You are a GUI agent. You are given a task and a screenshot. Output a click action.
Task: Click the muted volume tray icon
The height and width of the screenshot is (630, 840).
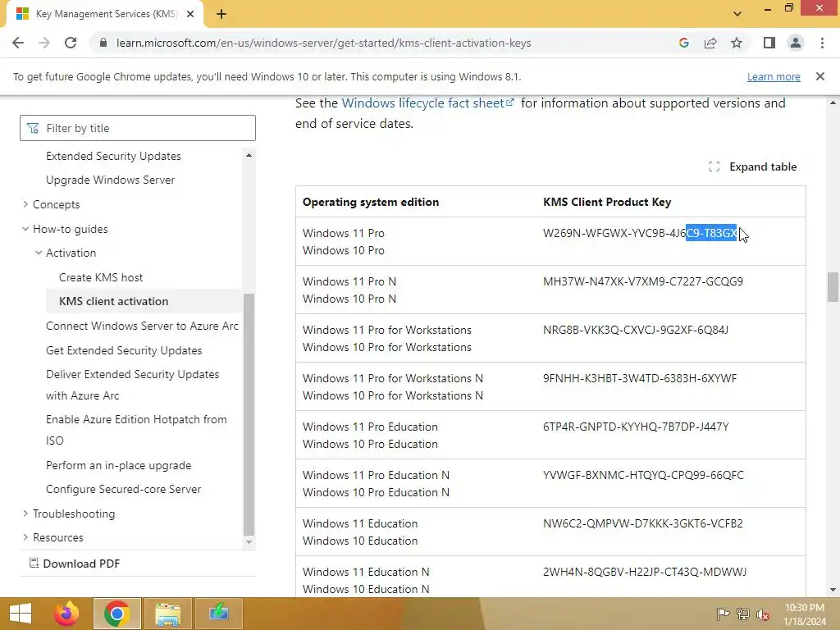click(763, 614)
